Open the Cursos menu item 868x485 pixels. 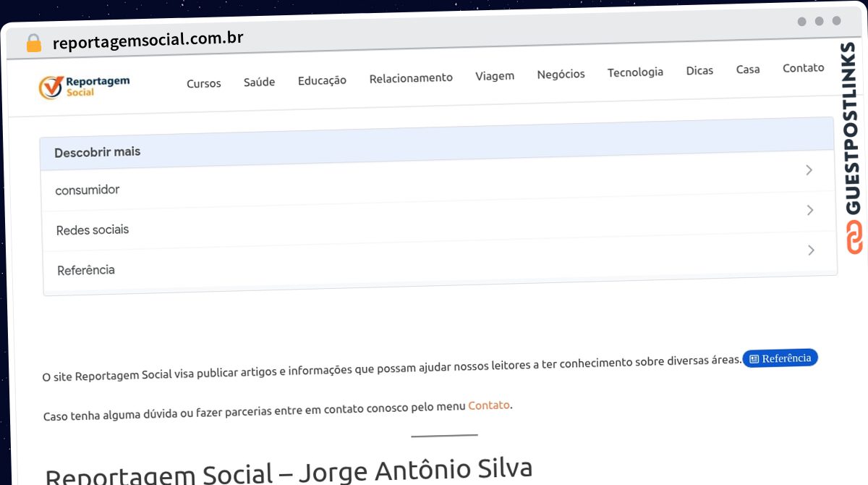204,83
